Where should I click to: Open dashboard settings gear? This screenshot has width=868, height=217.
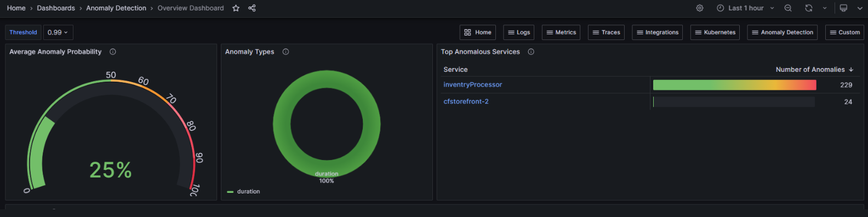pyautogui.click(x=700, y=8)
